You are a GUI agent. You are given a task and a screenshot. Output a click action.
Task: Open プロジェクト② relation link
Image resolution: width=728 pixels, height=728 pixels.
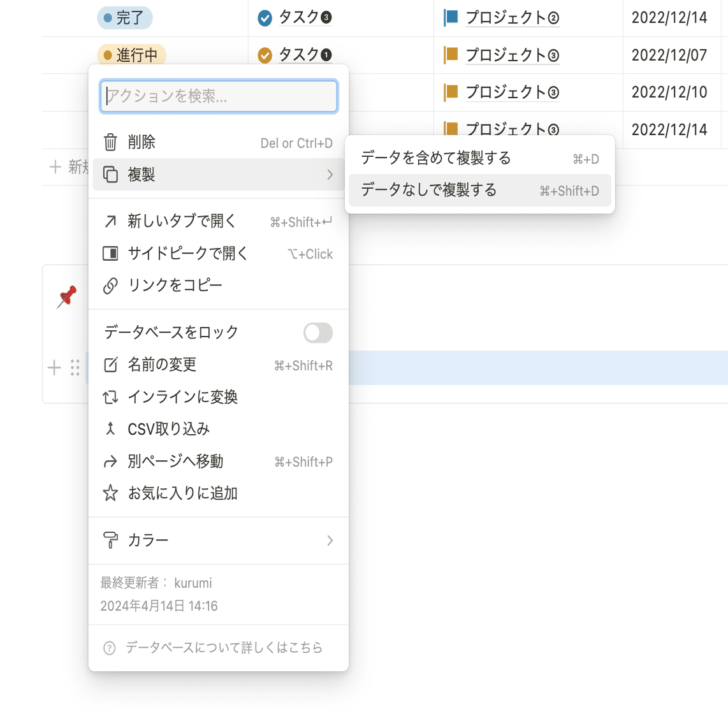pos(512,18)
